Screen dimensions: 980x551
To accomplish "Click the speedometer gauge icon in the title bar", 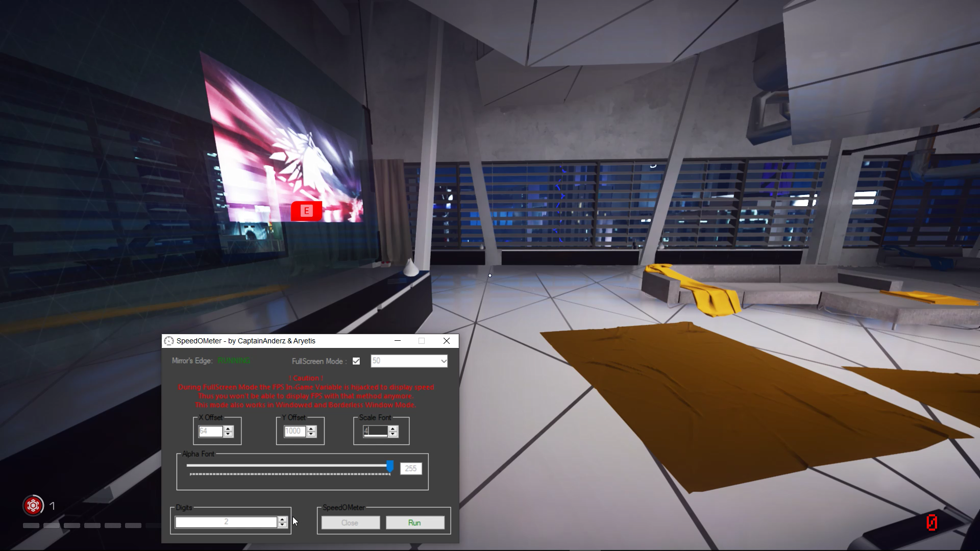I will coord(169,341).
